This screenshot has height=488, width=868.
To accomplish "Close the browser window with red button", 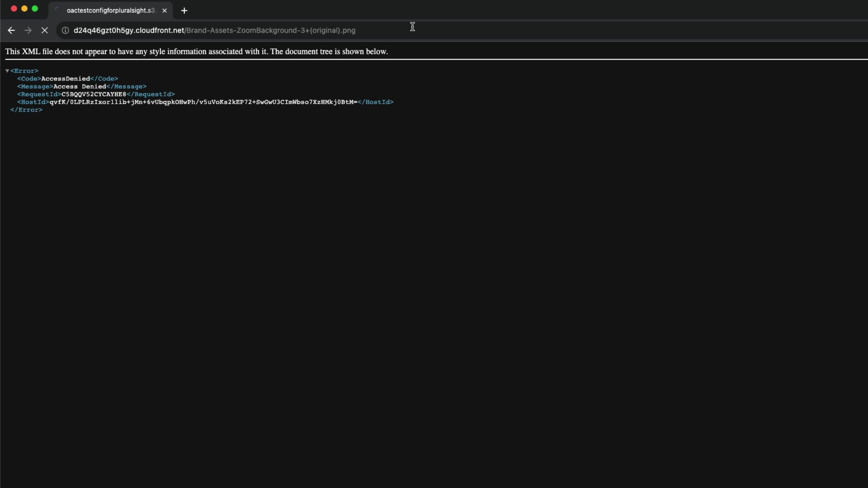I will [x=14, y=9].
